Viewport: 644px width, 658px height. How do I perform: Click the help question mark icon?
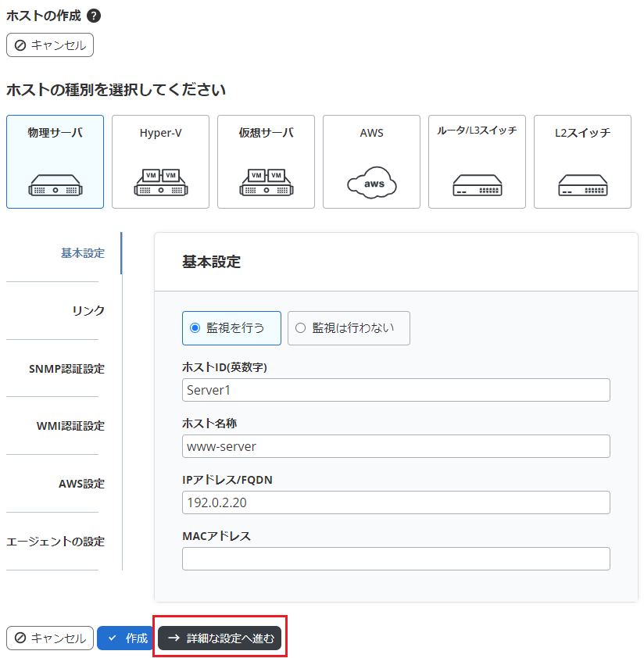[x=94, y=16]
